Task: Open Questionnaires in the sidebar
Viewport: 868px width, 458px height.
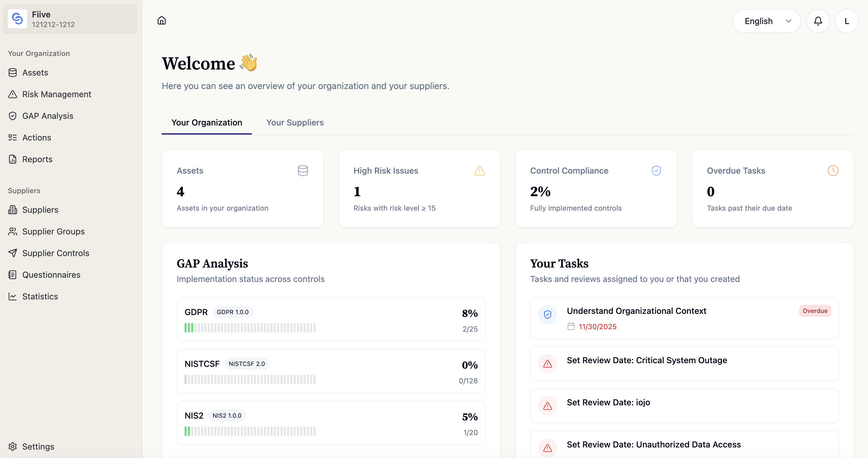Action: click(51, 275)
